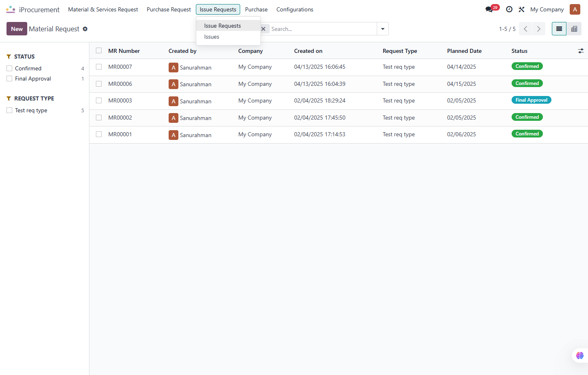
Task: Open the AI assistant brain icon
Action: click(x=580, y=355)
